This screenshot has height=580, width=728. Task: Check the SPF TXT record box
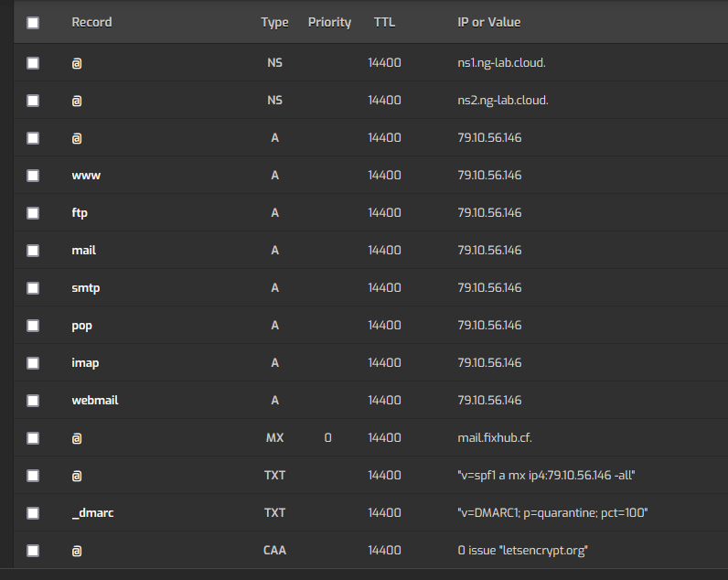click(x=33, y=476)
